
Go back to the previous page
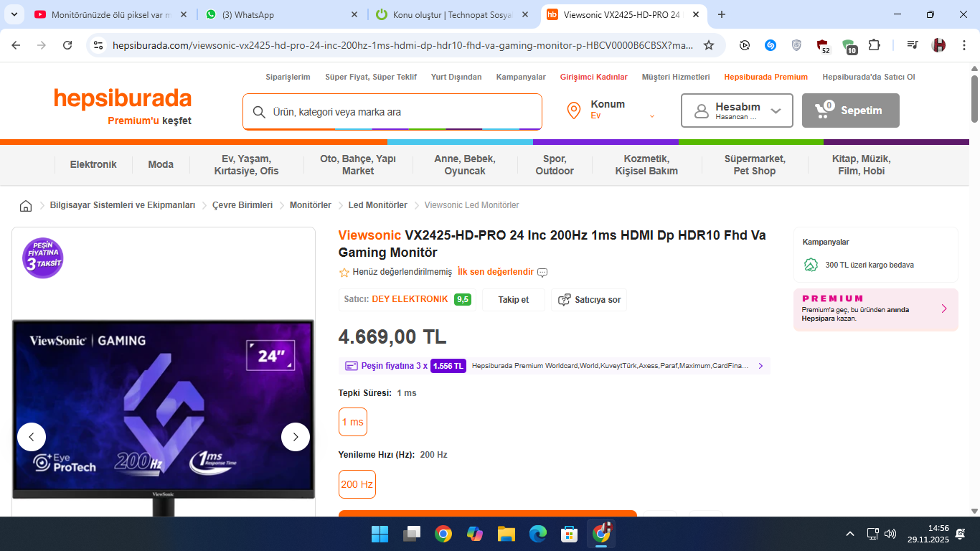[16, 45]
